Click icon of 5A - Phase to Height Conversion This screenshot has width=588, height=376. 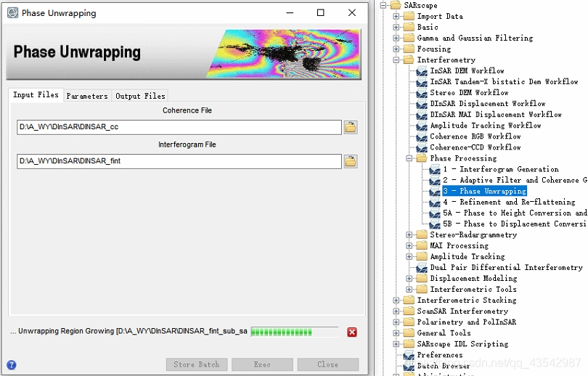point(435,213)
